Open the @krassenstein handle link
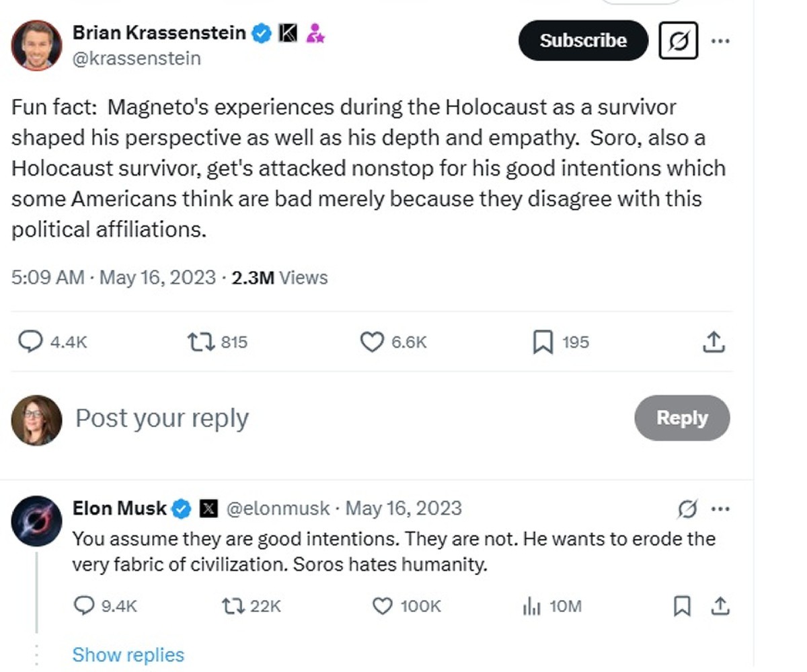Image resolution: width=807 pixels, height=672 pixels. coord(137,59)
